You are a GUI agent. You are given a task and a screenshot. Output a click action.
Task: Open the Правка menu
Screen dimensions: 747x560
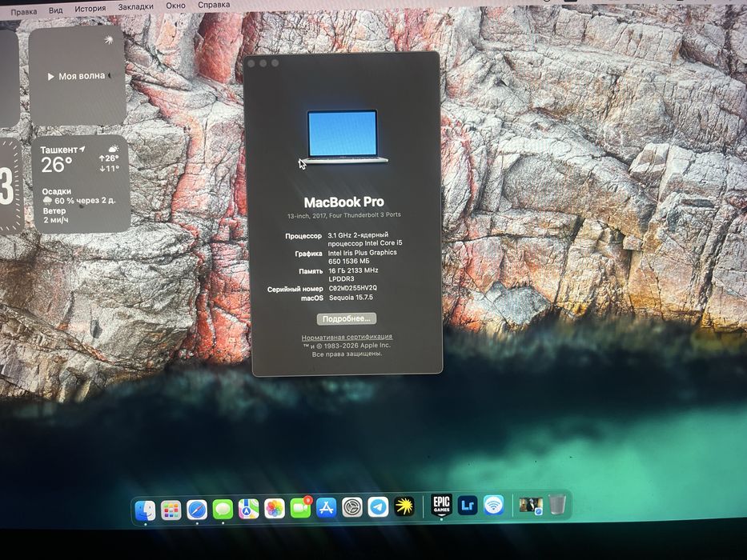[24, 11]
